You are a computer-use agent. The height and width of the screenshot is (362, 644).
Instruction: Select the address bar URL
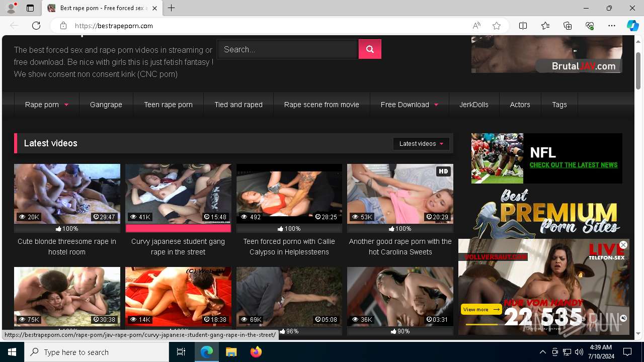pyautogui.click(x=114, y=26)
